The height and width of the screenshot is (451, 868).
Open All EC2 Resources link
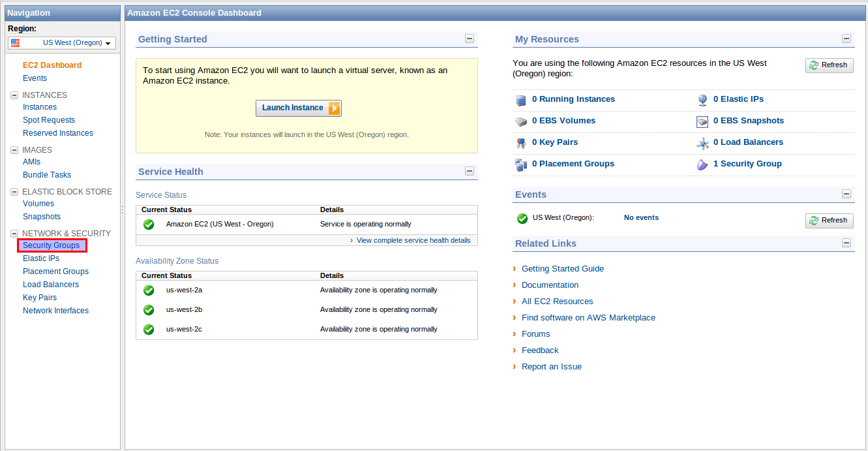coord(558,302)
